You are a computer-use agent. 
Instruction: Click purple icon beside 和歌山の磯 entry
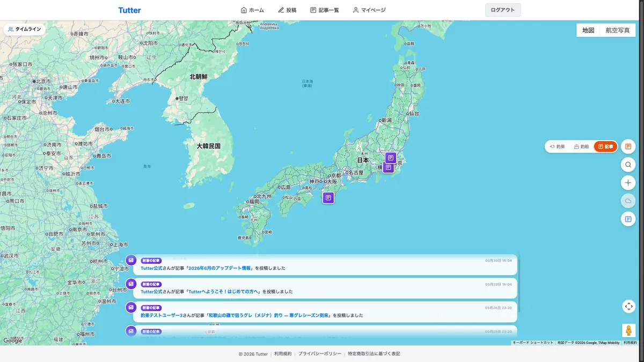(131, 308)
